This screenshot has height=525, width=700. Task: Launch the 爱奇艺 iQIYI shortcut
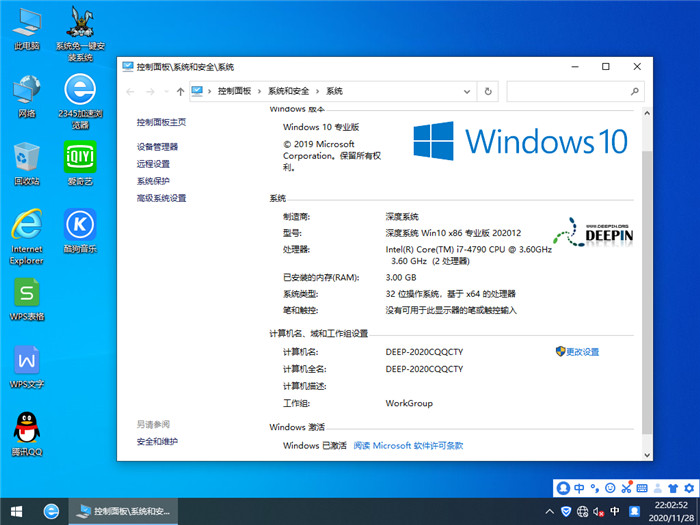[80, 163]
